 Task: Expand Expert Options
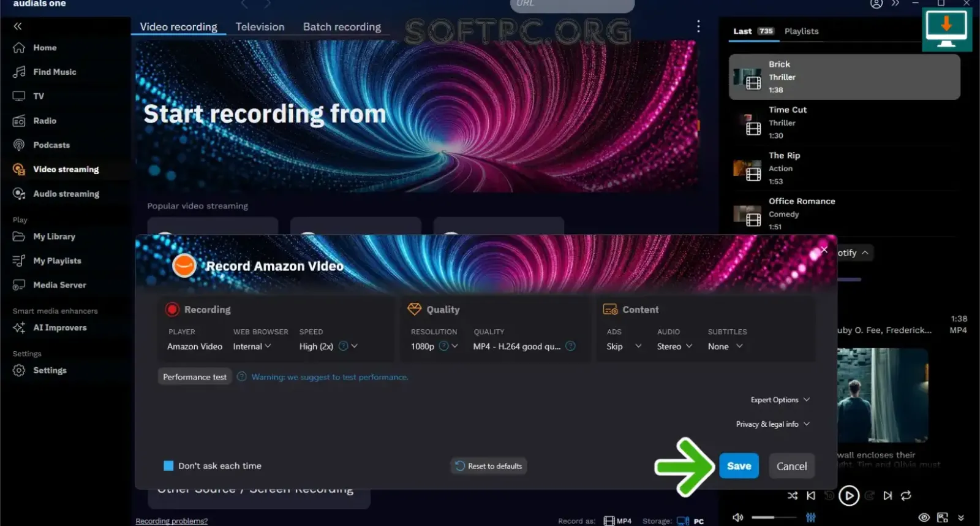(x=780, y=400)
